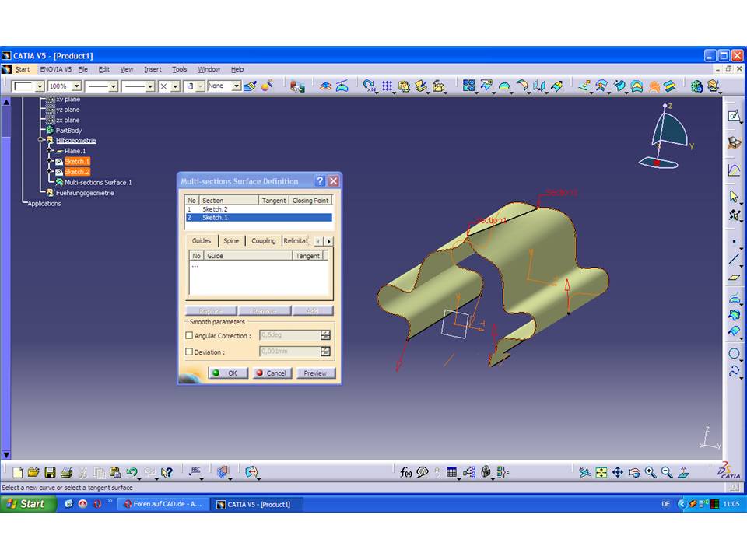Select the Normal View icon
The width and height of the screenshot is (747, 560).
683,472
